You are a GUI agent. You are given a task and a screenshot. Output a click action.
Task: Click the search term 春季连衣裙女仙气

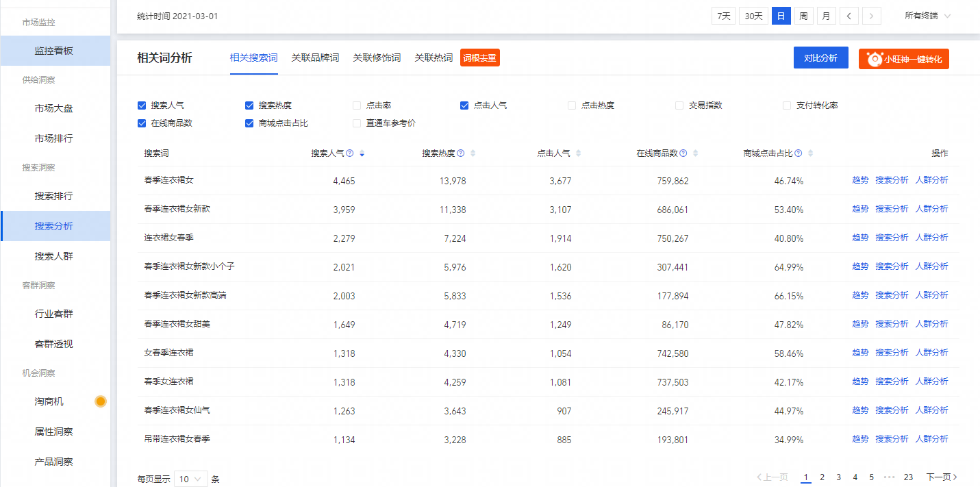pyautogui.click(x=177, y=410)
